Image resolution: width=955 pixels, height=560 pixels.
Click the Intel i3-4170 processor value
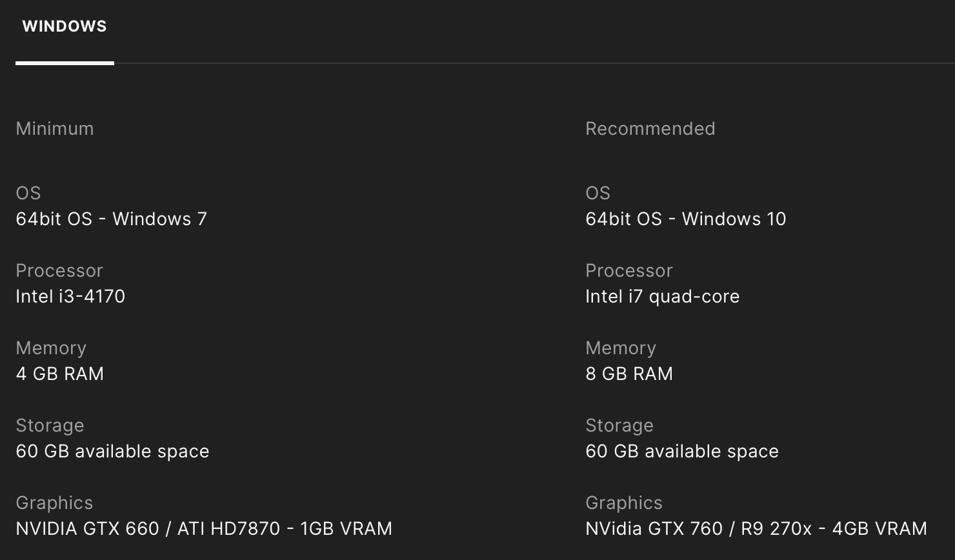(x=70, y=296)
